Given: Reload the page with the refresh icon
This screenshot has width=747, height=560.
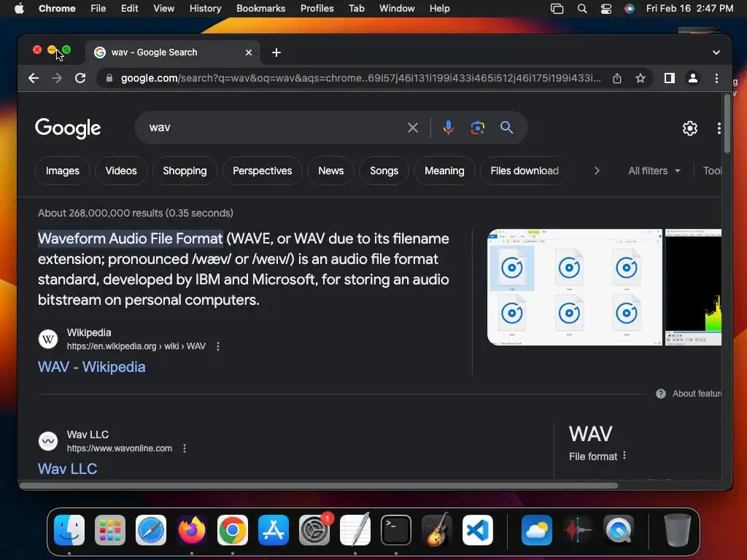Looking at the screenshot, I should 80,78.
